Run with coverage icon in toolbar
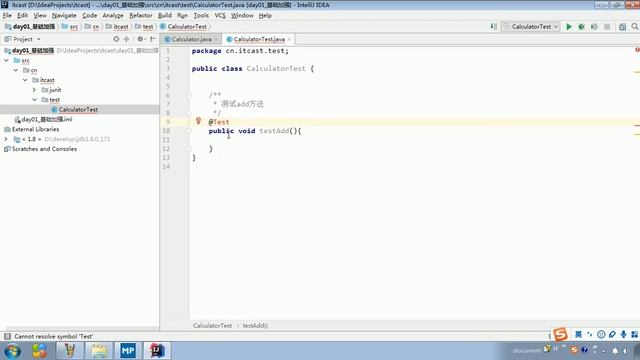The image size is (640, 360). click(x=594, y=27)
